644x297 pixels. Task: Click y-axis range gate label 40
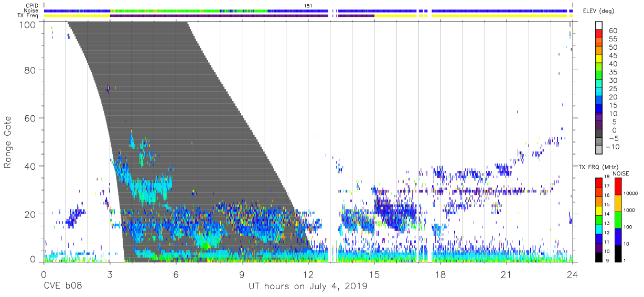30,166
